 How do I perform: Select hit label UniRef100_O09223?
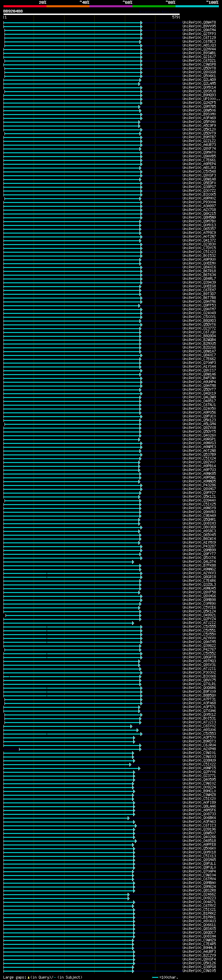[199, 898]
